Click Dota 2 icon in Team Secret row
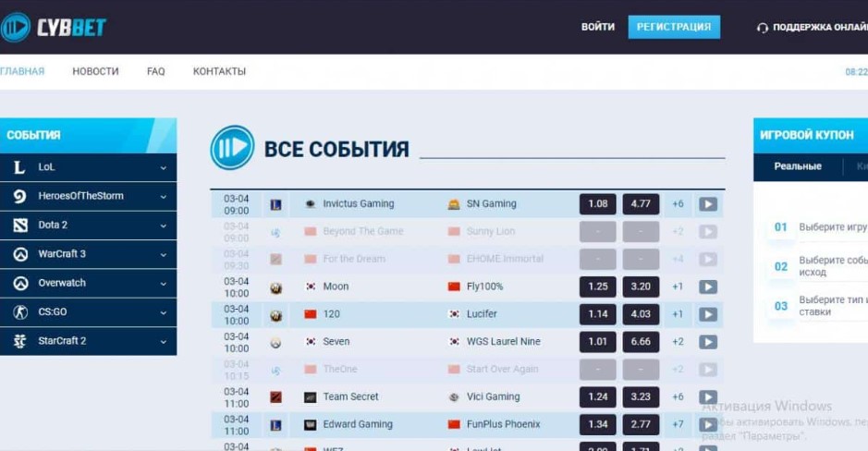The width and height of the screenshot is (868, 451). 275,397
